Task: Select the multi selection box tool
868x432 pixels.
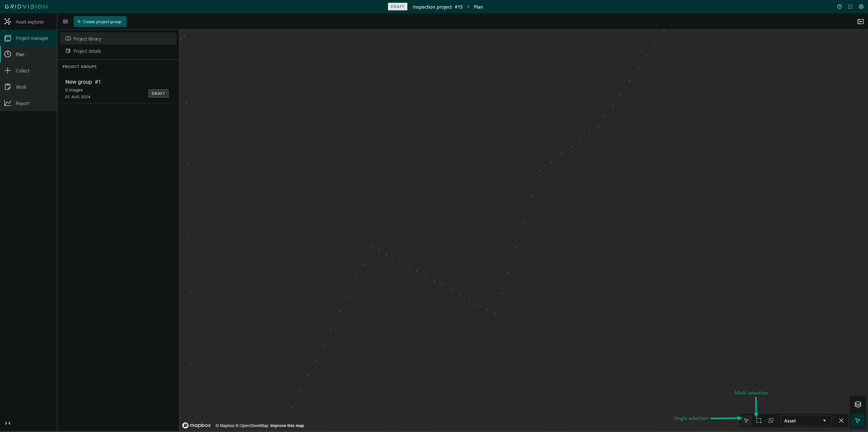Action: point(758,420)
